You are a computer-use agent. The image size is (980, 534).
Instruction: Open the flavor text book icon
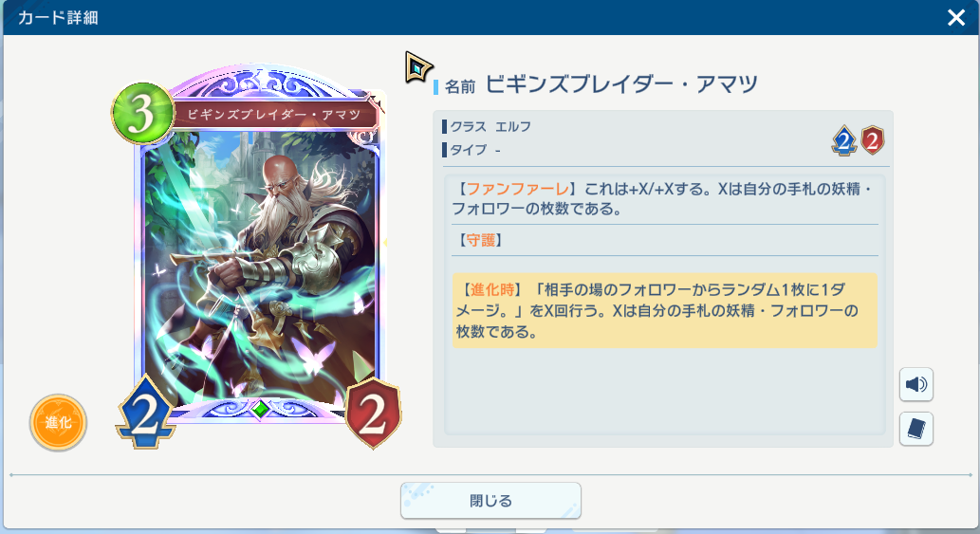coord(915,429)
